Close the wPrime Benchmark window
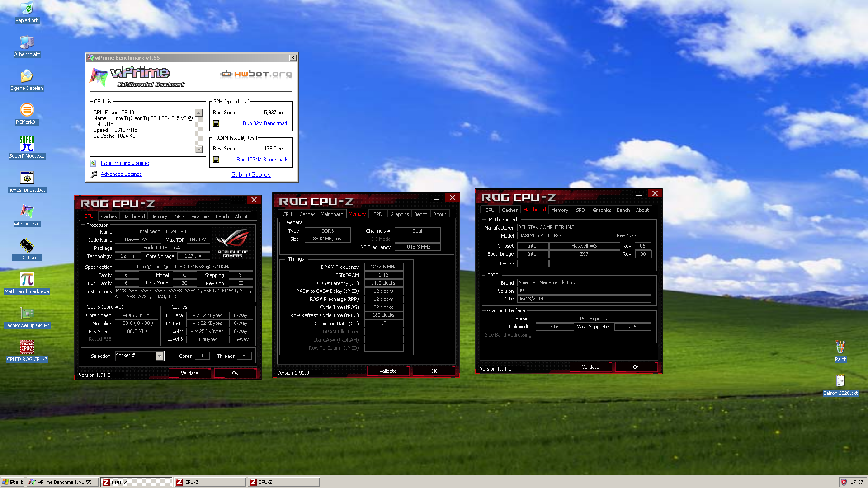Viewport: 868px width, 488px height. pyautogui.click(x=293, y=58)
